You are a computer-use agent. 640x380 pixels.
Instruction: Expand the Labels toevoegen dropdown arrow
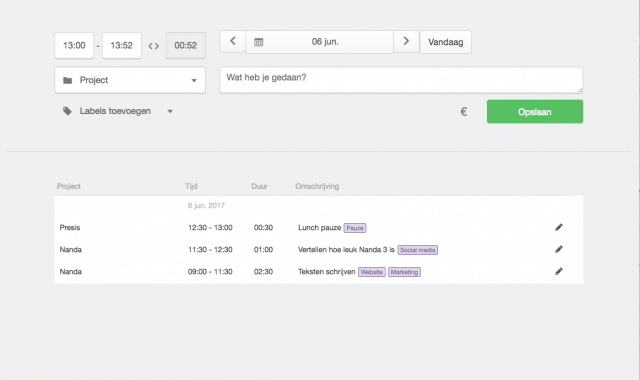click(x=170, y=111)
